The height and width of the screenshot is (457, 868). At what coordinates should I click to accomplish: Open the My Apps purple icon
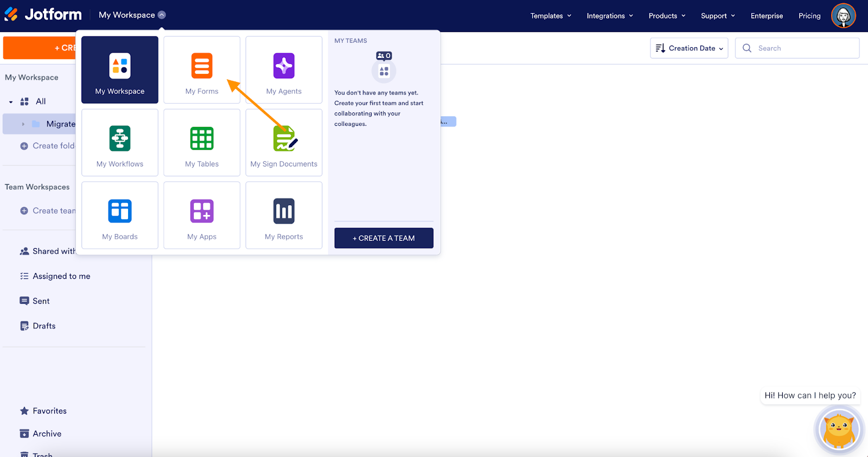(202, 211)
